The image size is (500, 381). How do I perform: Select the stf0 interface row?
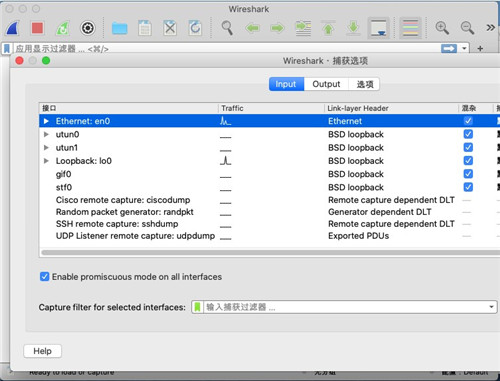269,187
